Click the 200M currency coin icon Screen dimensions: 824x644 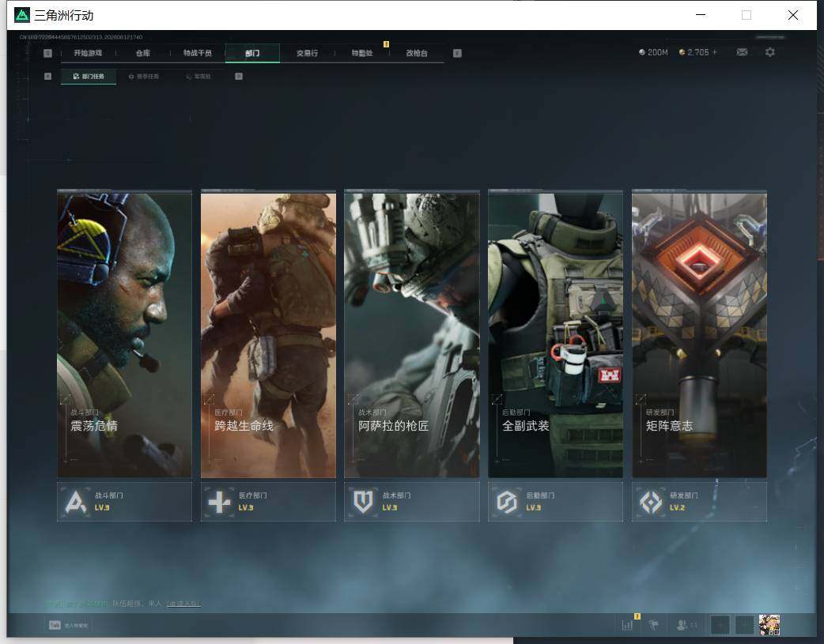pos(641,52)
